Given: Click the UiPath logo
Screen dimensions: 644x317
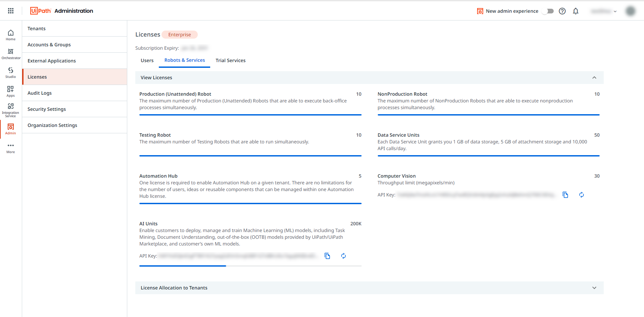Looking at the screenshot, I should [x=40, y=11].
